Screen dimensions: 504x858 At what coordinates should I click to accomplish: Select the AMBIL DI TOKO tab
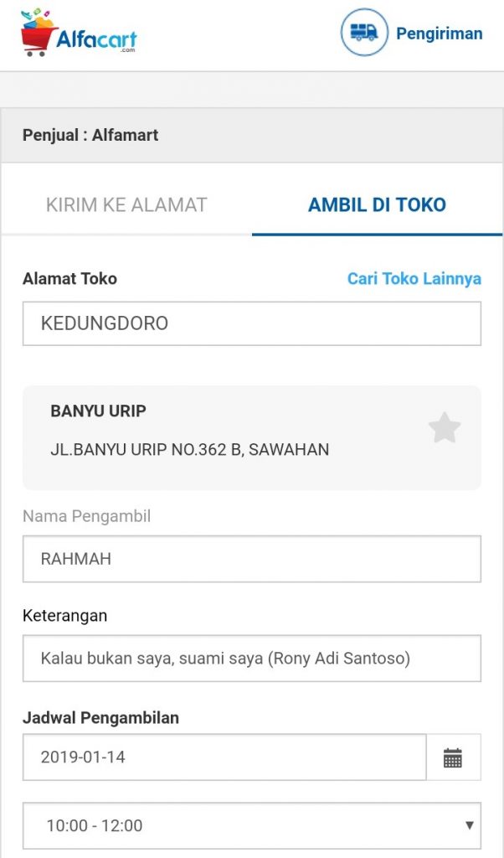377,204
